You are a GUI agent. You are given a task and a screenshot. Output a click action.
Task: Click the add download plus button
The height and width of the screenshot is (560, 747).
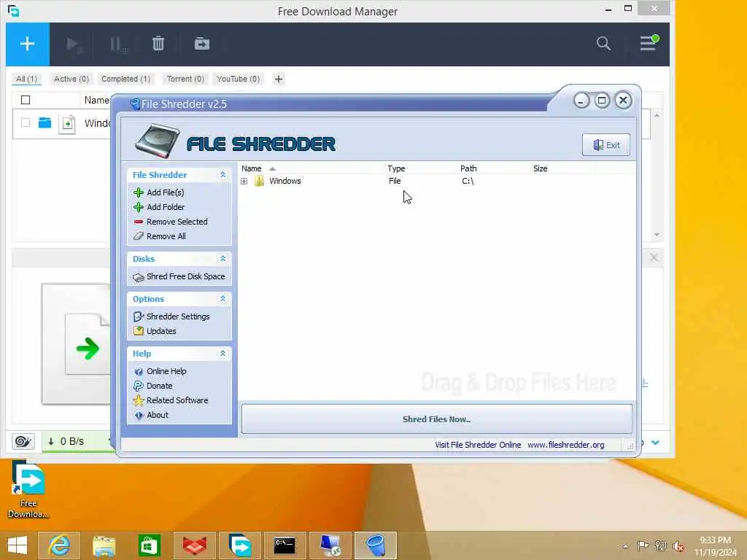[27, 44]
